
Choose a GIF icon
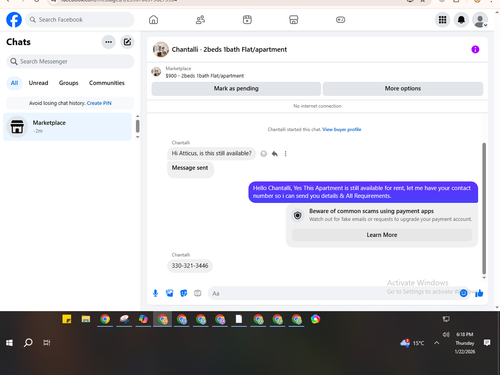click(x=198, y=293)
